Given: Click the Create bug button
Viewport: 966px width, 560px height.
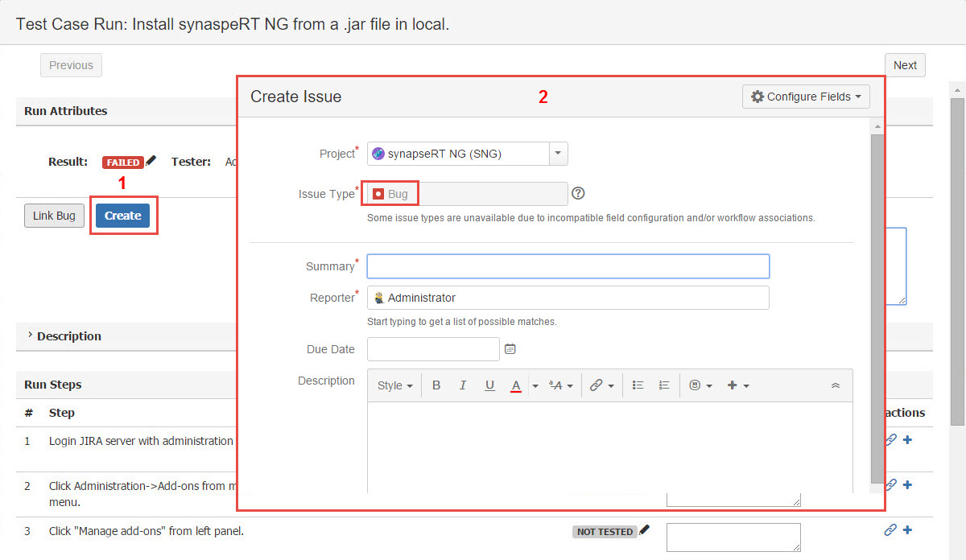Looking at the screenshot, I should point(122,216).
